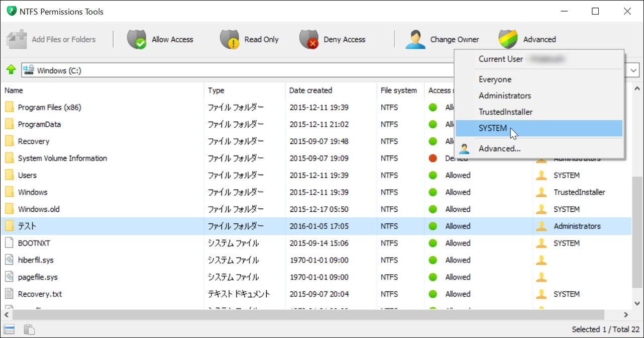
Task: Select the テスト folder icon
Action: pos(9,226)
